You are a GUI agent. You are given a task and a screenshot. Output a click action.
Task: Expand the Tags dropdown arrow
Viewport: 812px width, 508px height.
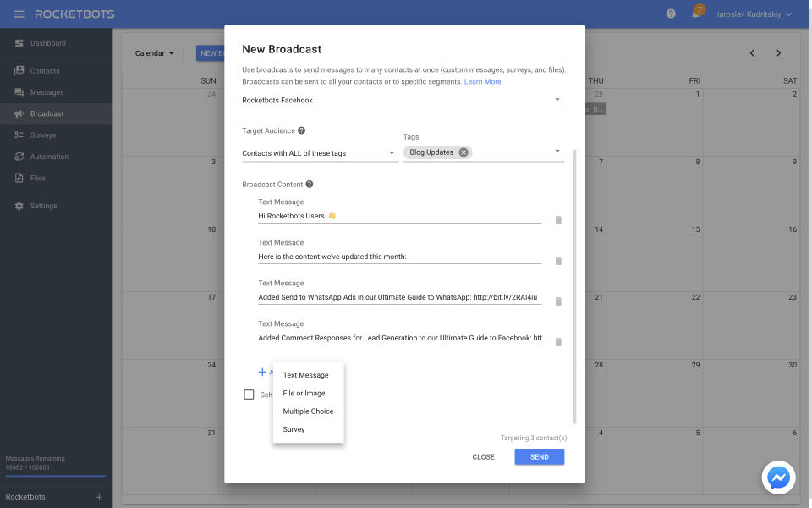coord(557,152)
